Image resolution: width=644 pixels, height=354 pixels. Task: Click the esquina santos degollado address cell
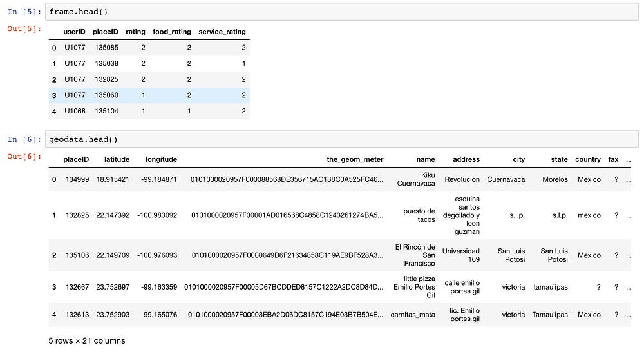tap(461, 215)
